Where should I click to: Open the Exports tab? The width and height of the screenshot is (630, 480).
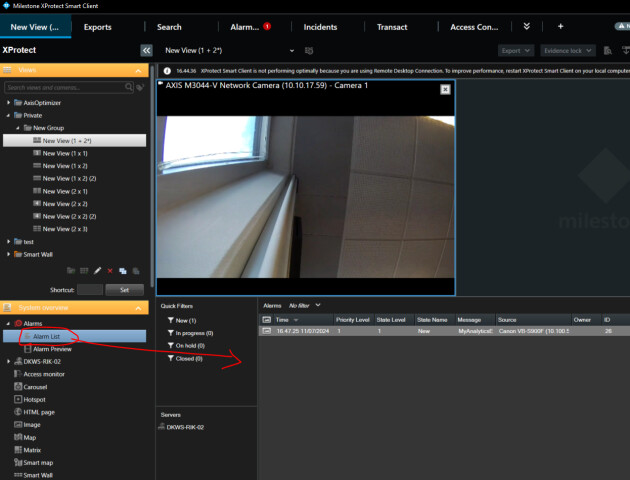(98, 27)
